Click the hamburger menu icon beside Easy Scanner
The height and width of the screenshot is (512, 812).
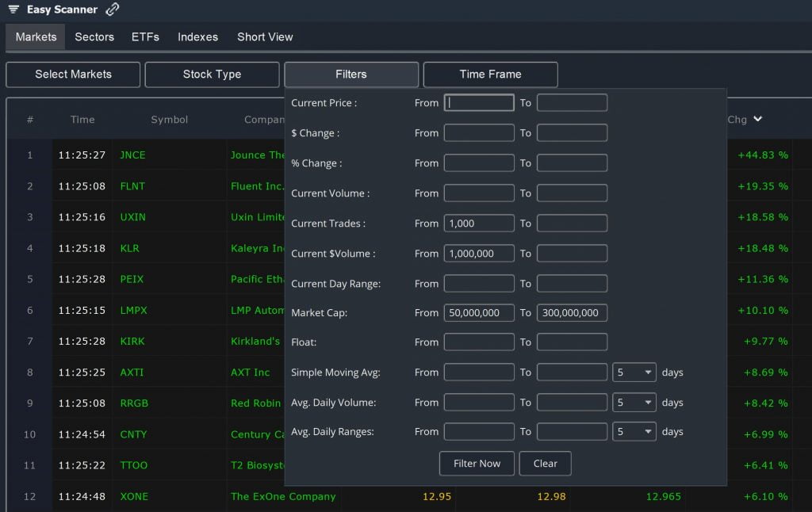coord(13,10)
